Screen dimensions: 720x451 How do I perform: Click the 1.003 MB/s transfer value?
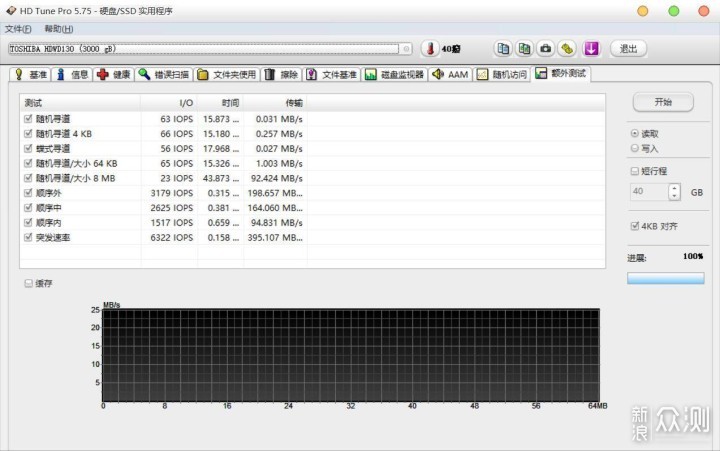pyautogui.click(x=279, y=163)
